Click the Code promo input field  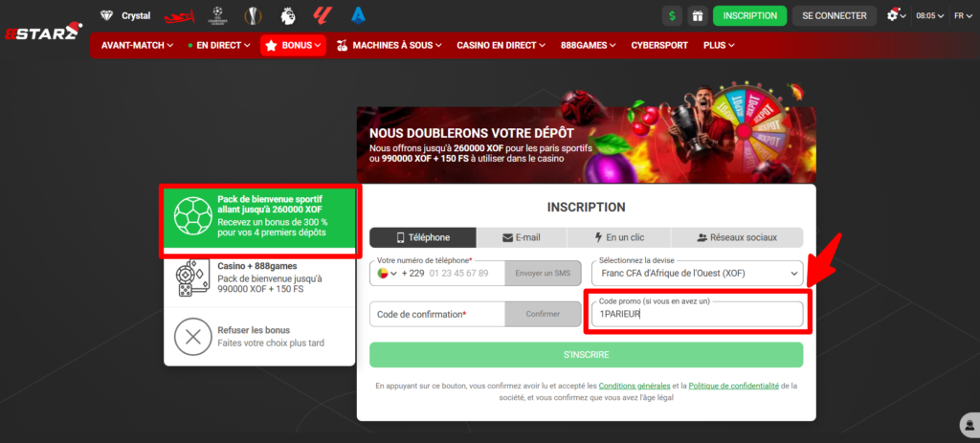pos(697,314)
